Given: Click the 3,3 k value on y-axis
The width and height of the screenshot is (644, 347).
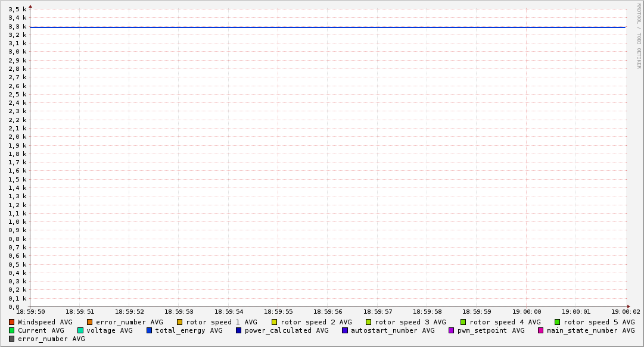Looking at the screenshot, I should point(18,26).
